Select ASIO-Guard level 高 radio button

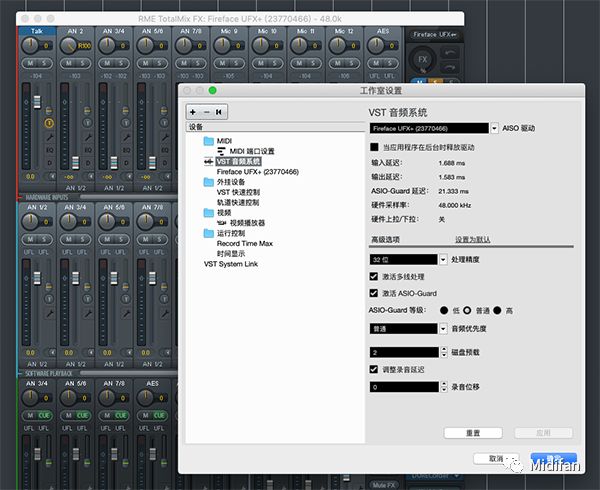[497, 310]
